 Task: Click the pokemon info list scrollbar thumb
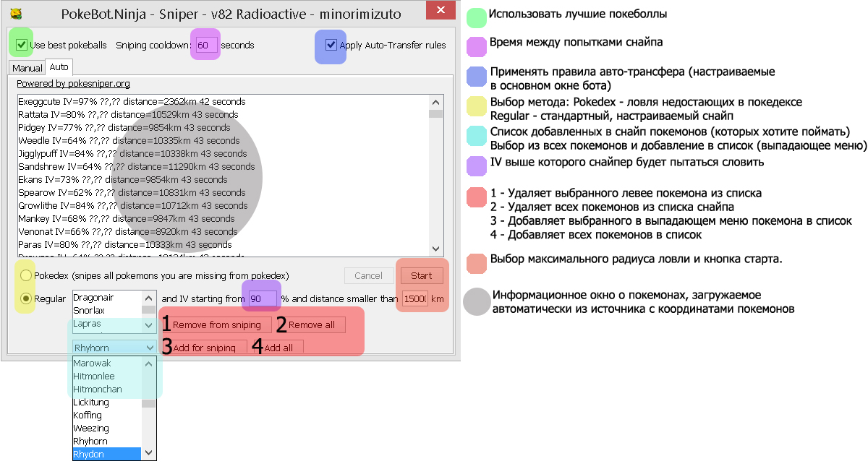pos(435,113)
